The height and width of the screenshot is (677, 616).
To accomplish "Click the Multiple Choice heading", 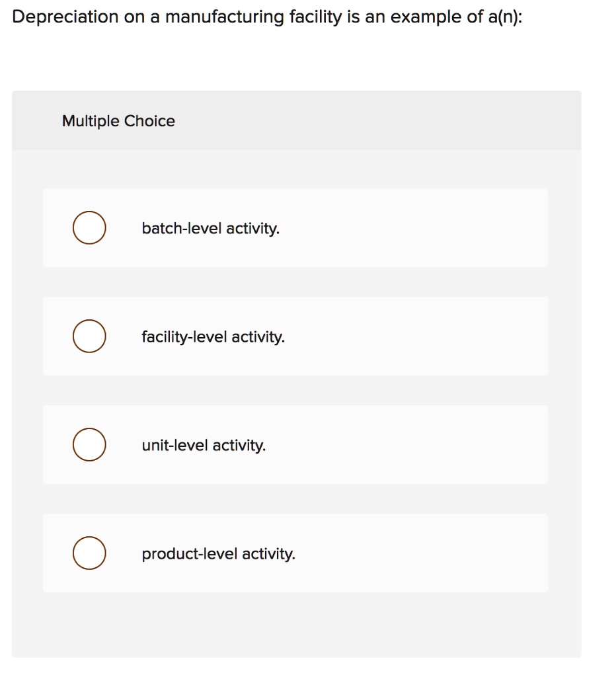I will click(x=118, y=121).
